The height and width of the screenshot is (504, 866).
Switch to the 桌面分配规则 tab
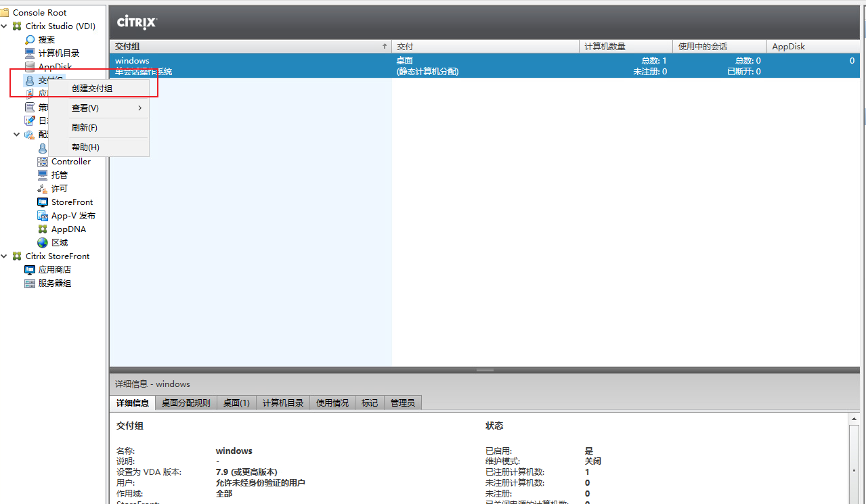(186, 403)
